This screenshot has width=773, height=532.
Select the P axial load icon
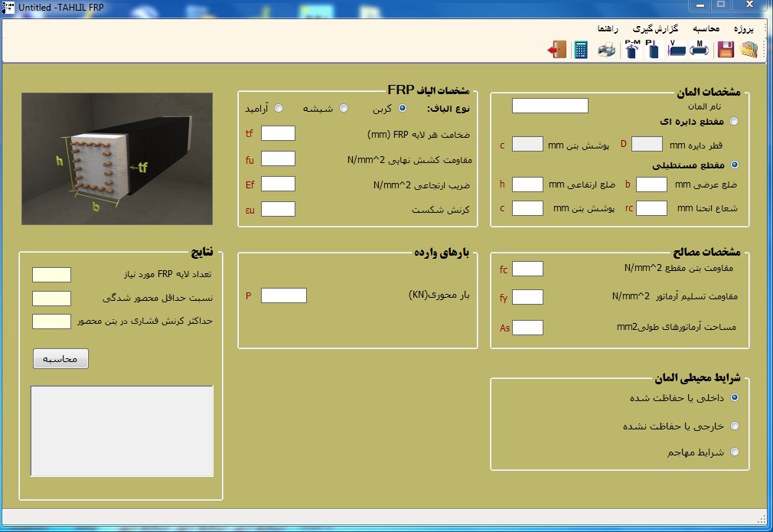pyautogui.click(x=652, y=49)
